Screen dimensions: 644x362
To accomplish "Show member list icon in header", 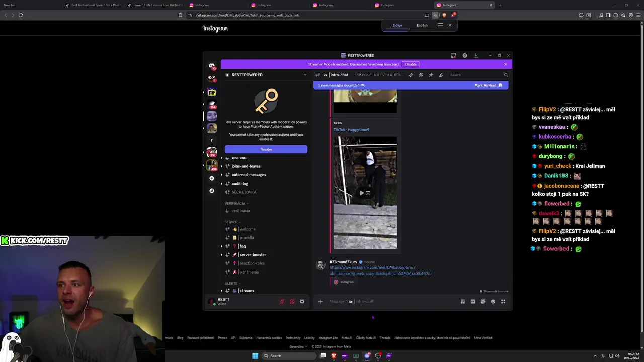I will 441,75.
